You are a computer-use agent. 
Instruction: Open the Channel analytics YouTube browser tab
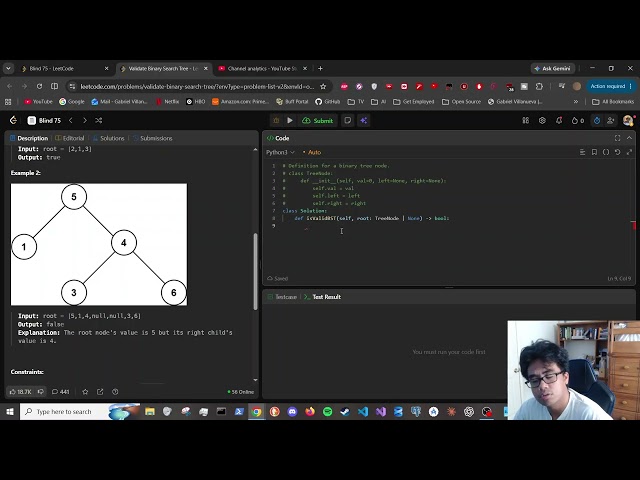pyautogui.click(x=262, y=68)
